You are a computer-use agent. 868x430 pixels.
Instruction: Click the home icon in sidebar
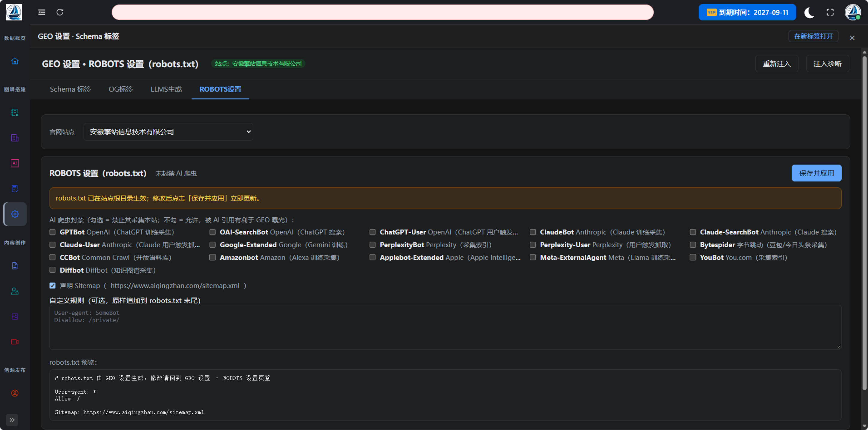[x=15, y=61]
